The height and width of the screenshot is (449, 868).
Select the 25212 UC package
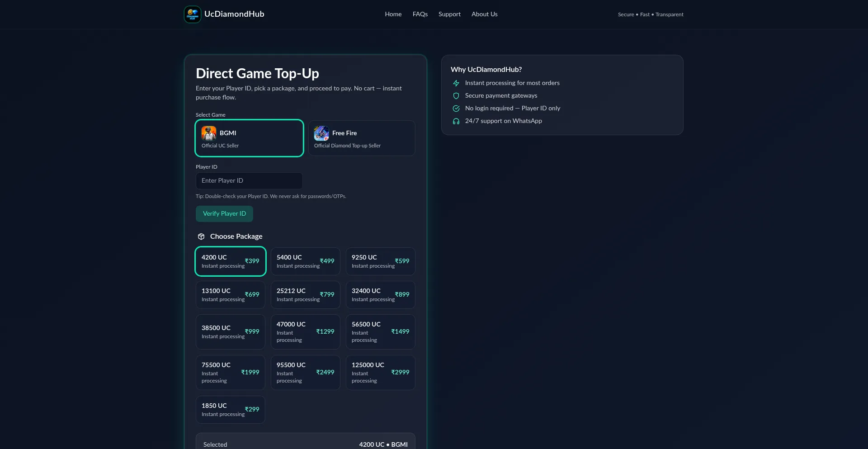click(x=305, y=295)
